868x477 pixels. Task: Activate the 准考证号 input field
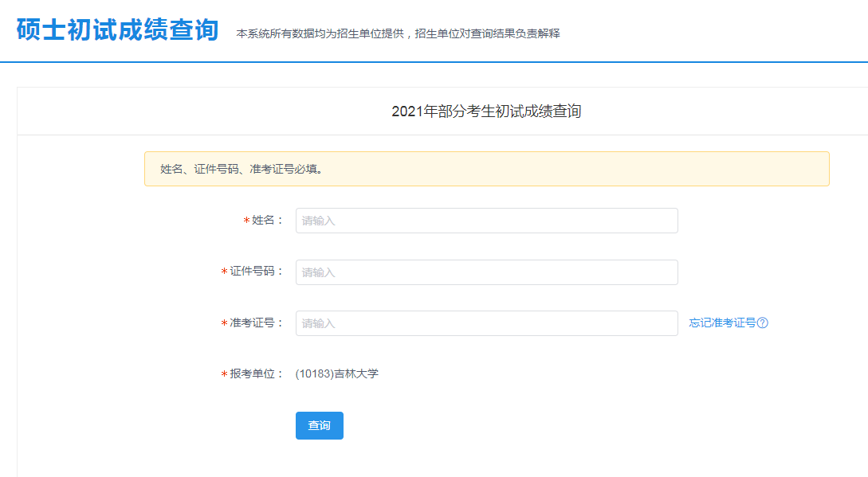[486, 323]
